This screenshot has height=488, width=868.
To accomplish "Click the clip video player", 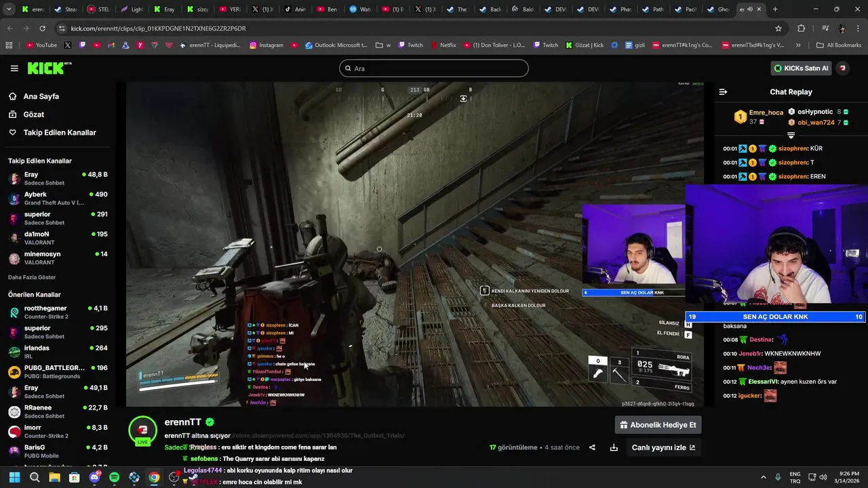I will pos(415,245).
